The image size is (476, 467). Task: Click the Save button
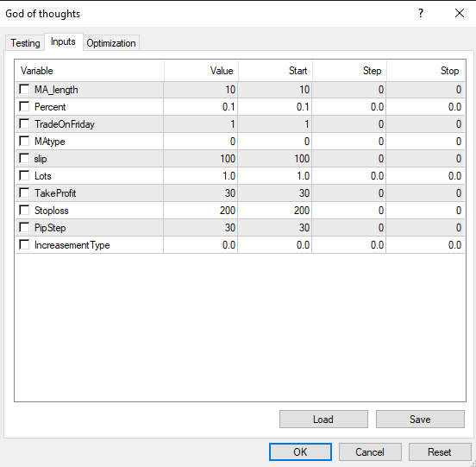(x=420, y=420)
